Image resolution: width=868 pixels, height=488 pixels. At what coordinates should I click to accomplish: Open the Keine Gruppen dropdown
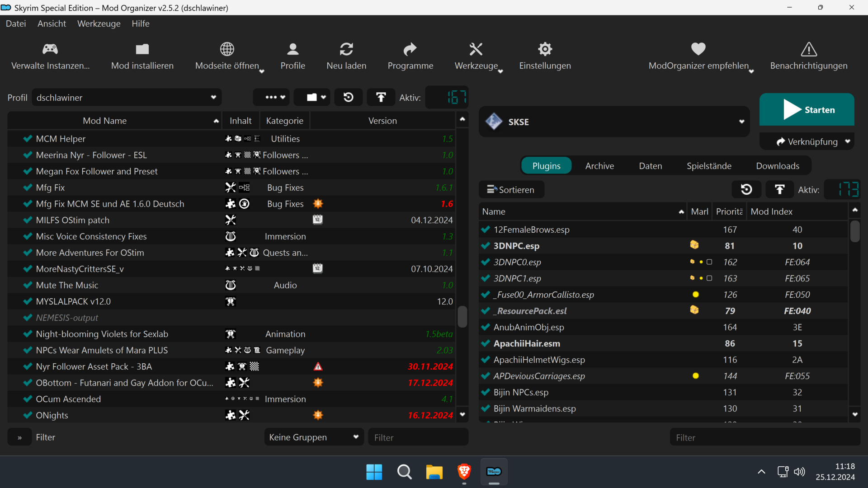tap(314, 437)
